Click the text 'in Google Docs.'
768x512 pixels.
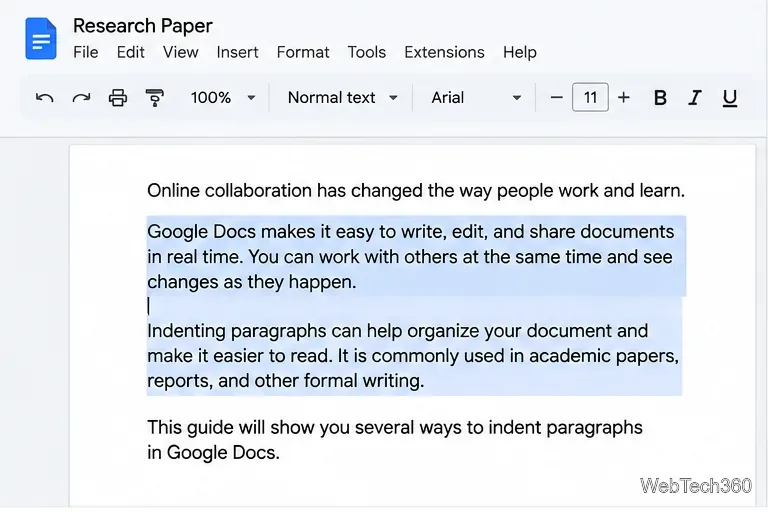pyautogui.click(x=213, y=453)
